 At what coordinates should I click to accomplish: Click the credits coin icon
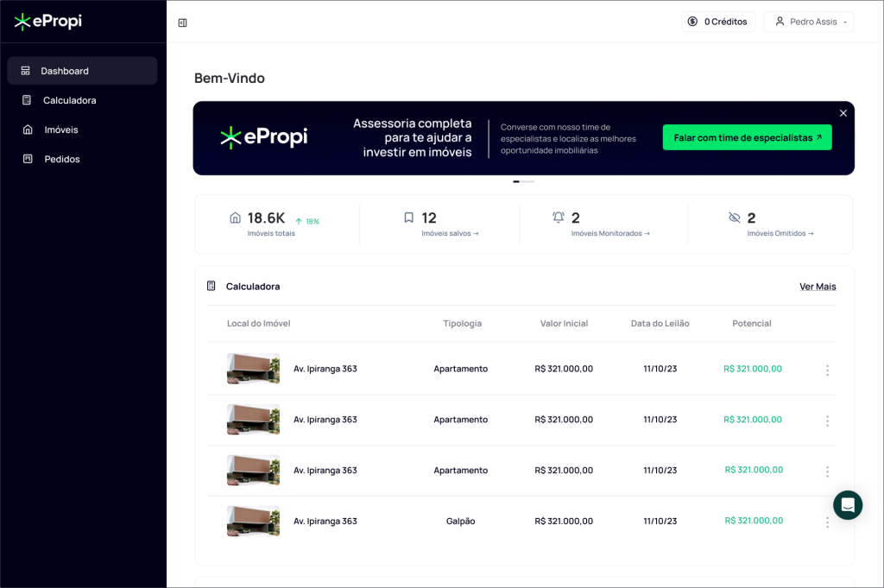[x=693, y=22]
